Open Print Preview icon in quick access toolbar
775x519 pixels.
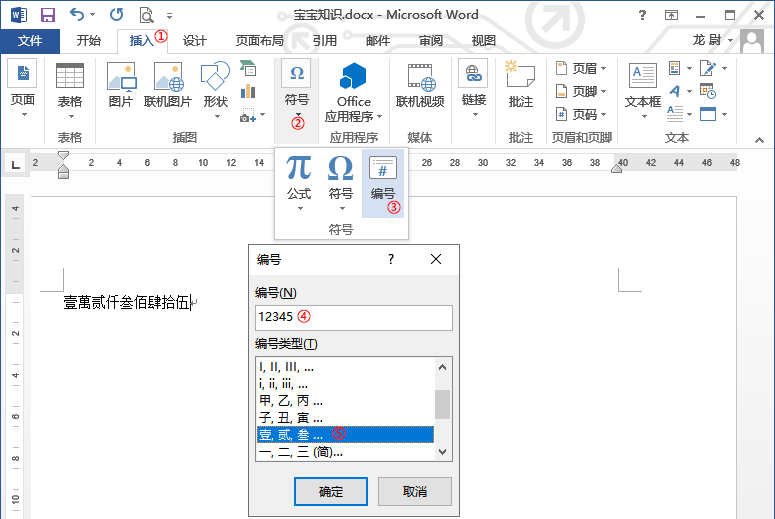(146, 15)
